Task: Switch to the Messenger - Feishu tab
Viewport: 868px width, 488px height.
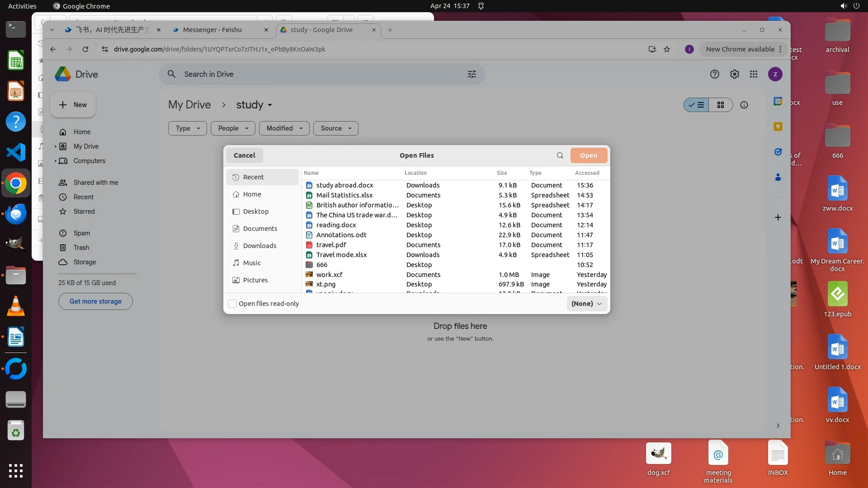Action: [212, 30]
